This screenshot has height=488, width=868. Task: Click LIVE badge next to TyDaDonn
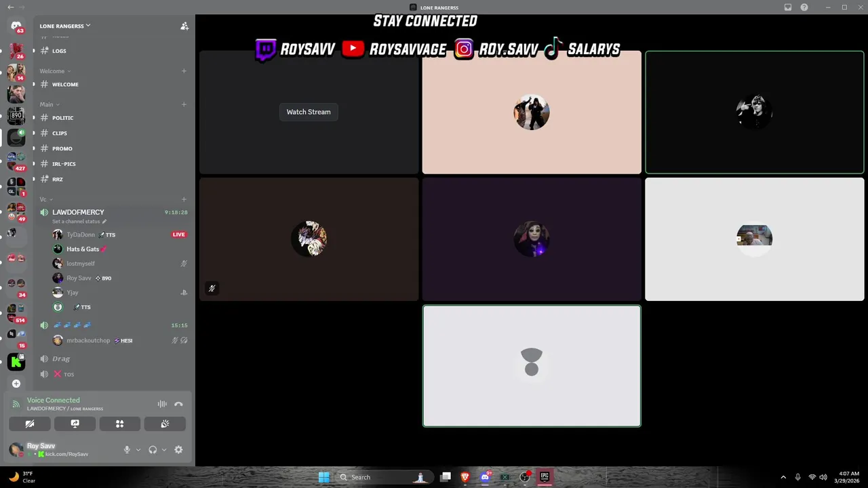point(179,235)
